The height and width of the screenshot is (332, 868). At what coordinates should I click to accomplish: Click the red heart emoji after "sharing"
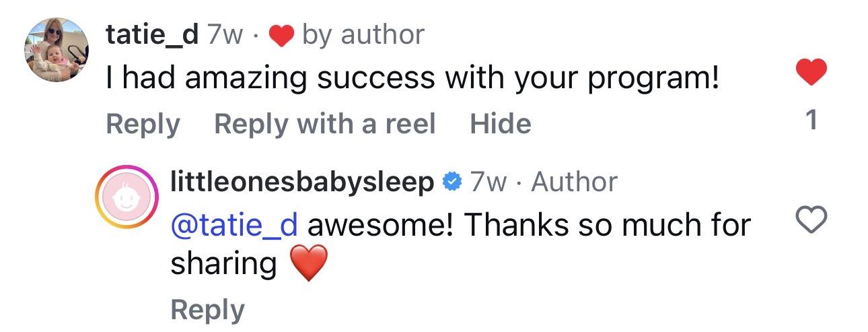point(310,263)
